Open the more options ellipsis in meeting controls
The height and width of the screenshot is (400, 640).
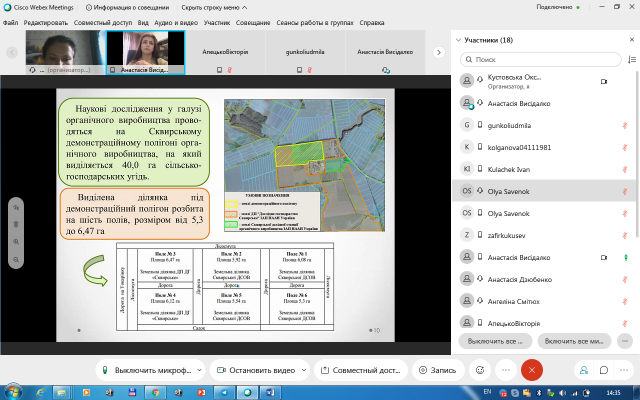pyautogui.click(x=506, y=369)
